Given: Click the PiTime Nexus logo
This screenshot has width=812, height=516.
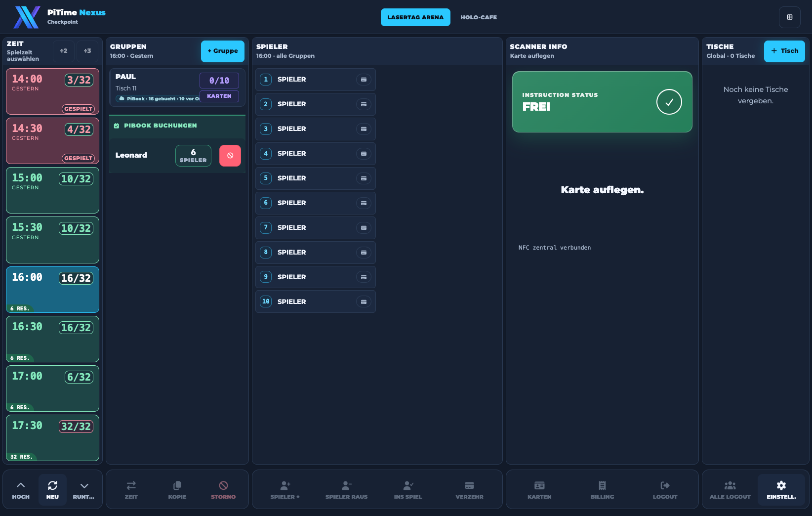Looking at the screenshot, I should [27, 17].
